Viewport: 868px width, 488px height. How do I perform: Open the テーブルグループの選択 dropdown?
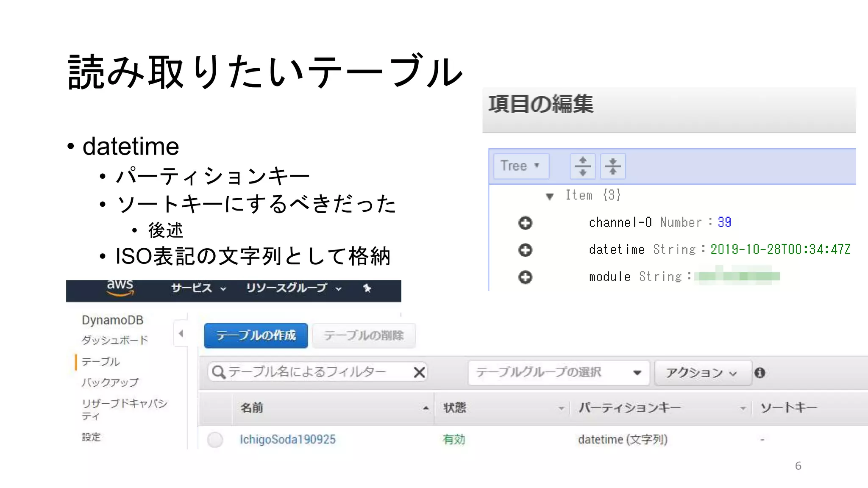559,372
